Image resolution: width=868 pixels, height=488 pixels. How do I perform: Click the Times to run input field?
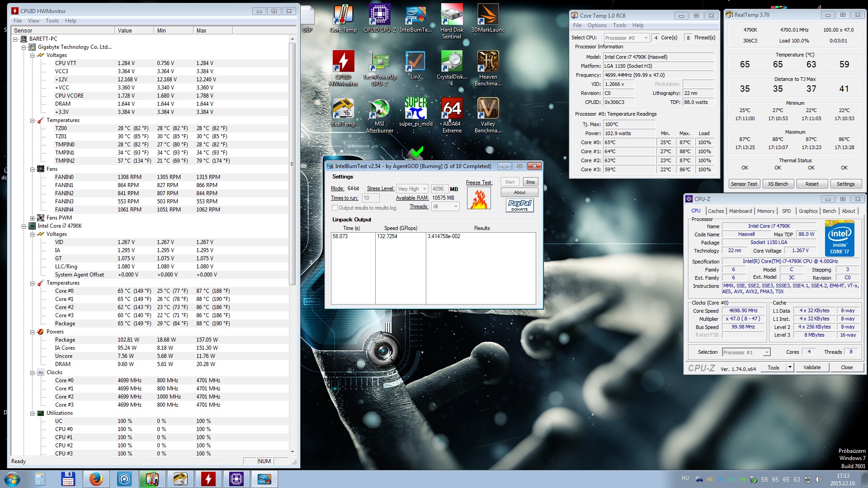coord(371,198)
